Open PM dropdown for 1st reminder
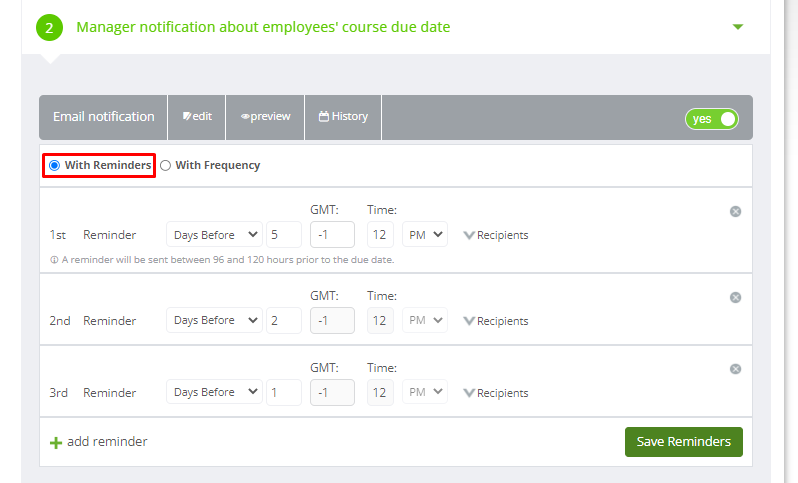 [x=425, y=235]
